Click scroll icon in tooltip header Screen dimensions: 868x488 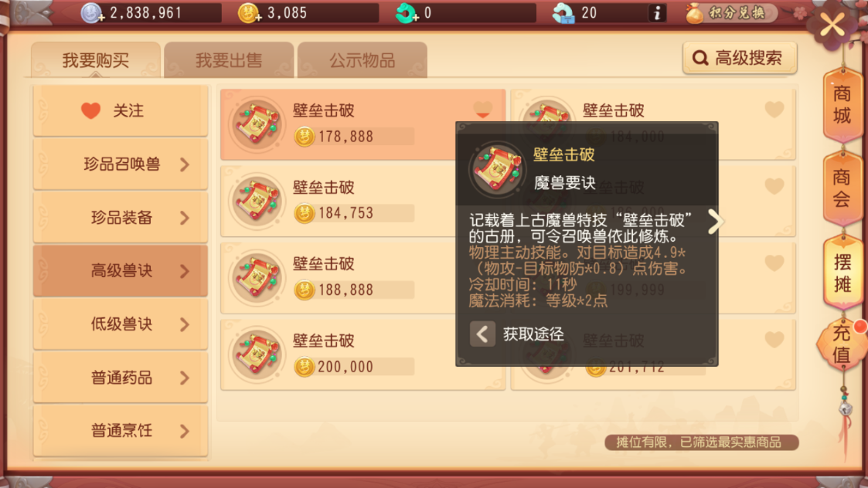(x=496, y=169)
